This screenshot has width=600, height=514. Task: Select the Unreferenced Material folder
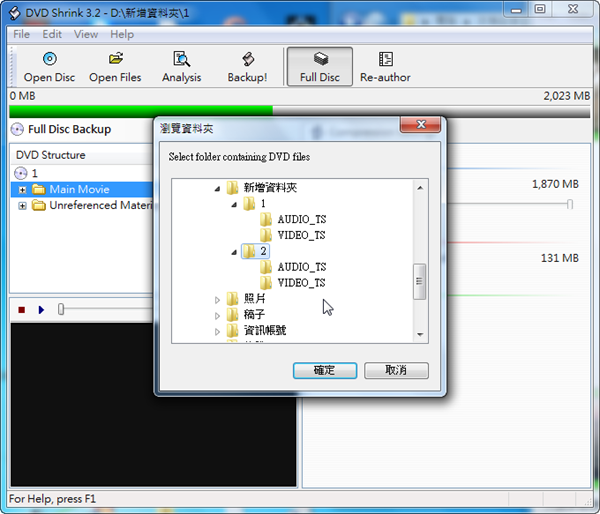[92, 206]
